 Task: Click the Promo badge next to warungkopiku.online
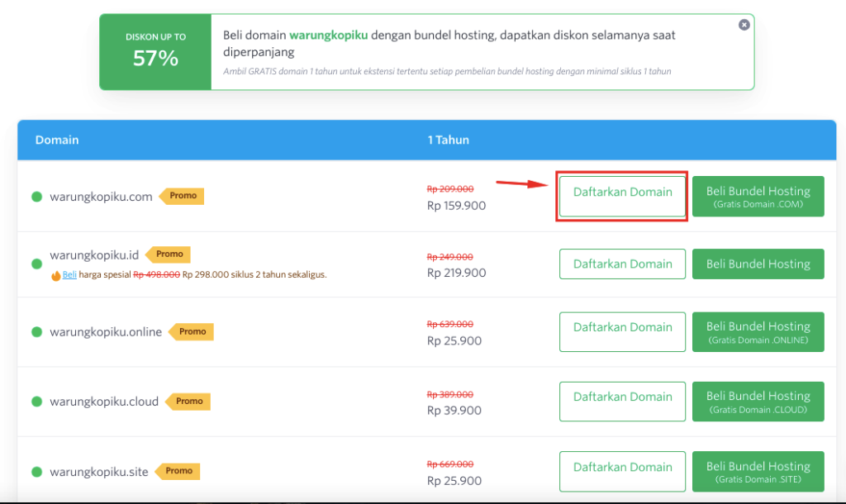tap(192, 331)
